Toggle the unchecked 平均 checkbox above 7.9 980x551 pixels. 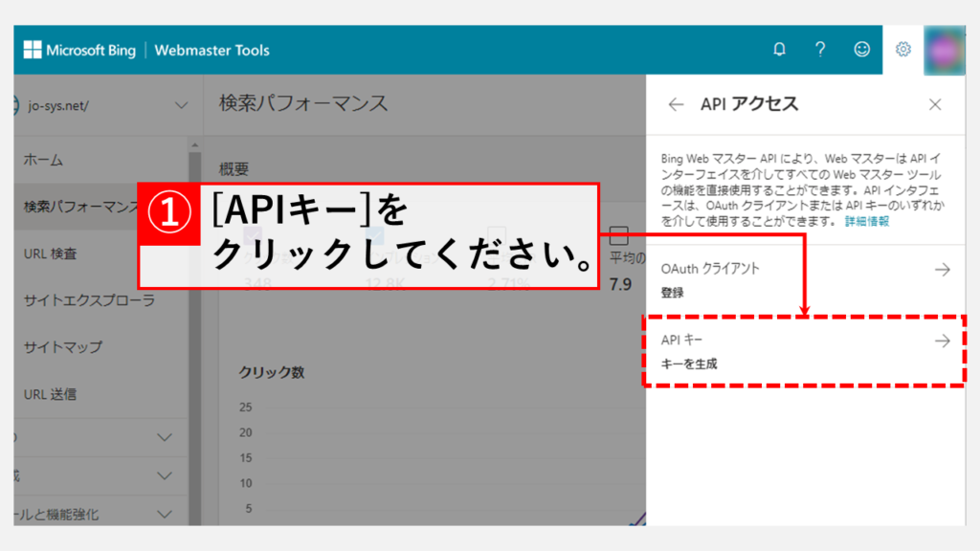pyautogui.click(x=618, y=235)
